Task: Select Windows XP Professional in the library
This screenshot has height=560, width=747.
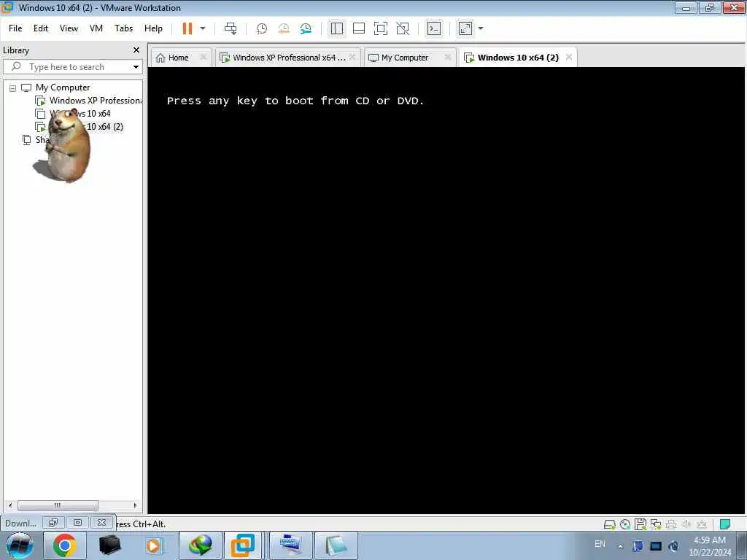Action: [96, 101]
